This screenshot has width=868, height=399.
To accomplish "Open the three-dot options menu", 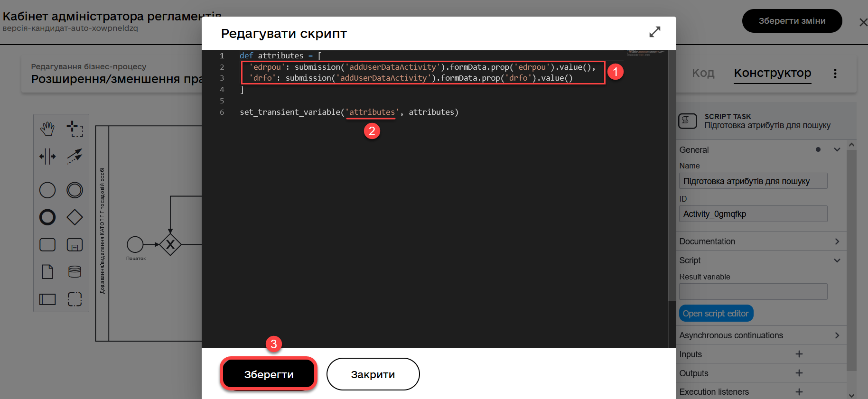I will tap(835, 74).
